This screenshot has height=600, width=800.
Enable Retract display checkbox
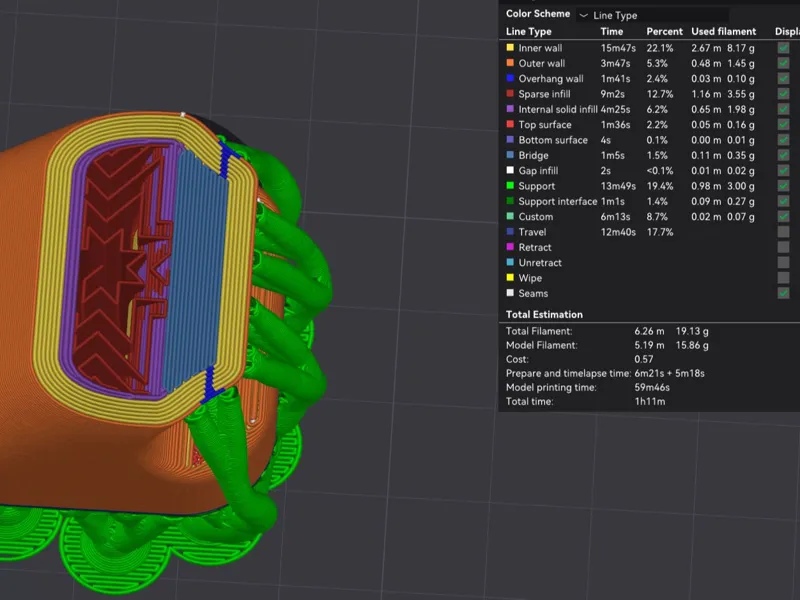point(783,247)
